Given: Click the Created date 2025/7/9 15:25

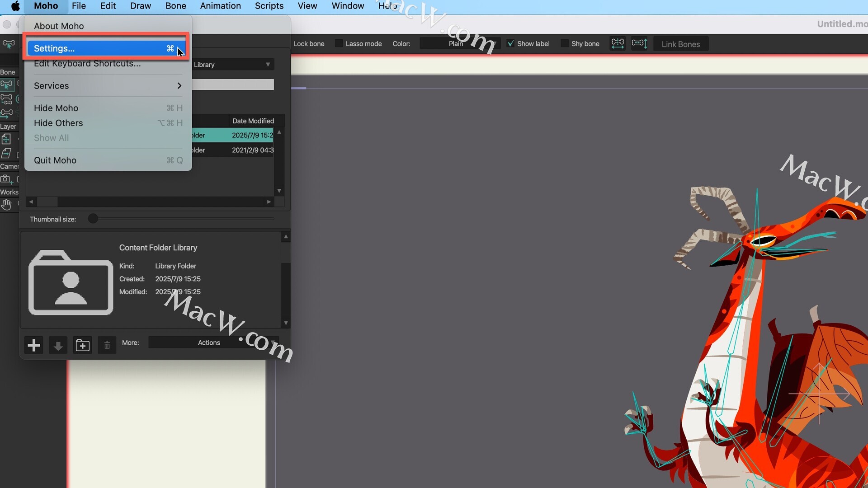Looking at the screenshot, I should point(178,279).
